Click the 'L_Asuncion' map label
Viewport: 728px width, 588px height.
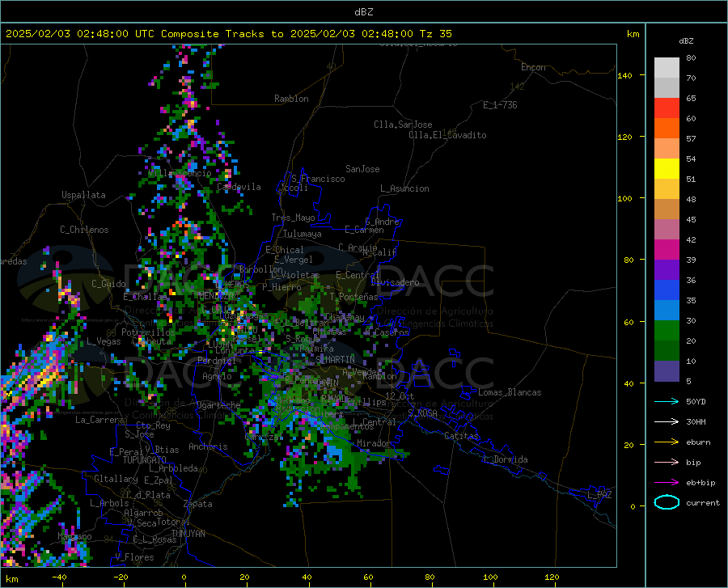click(x=404, y=188)
